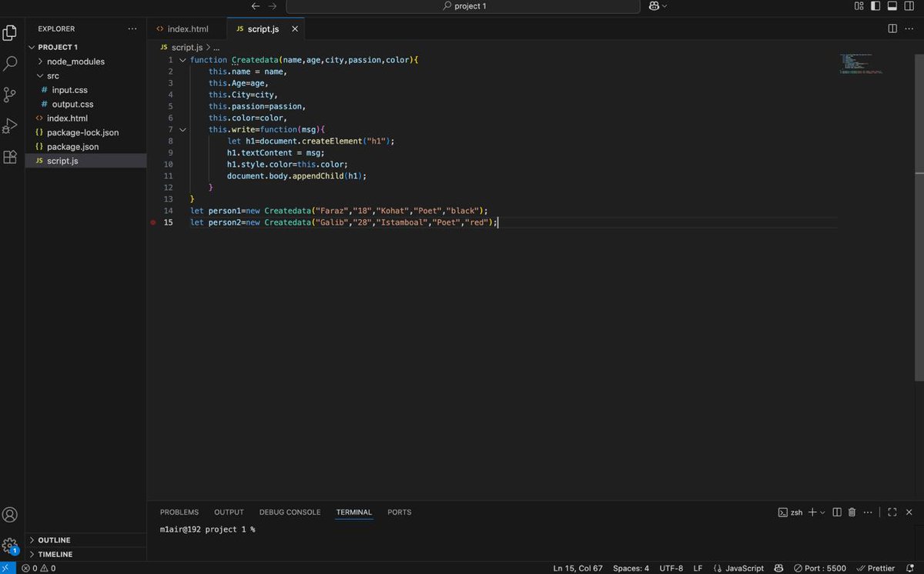
Task: Open the Search view in activity bar
Action: coord(10,64)
